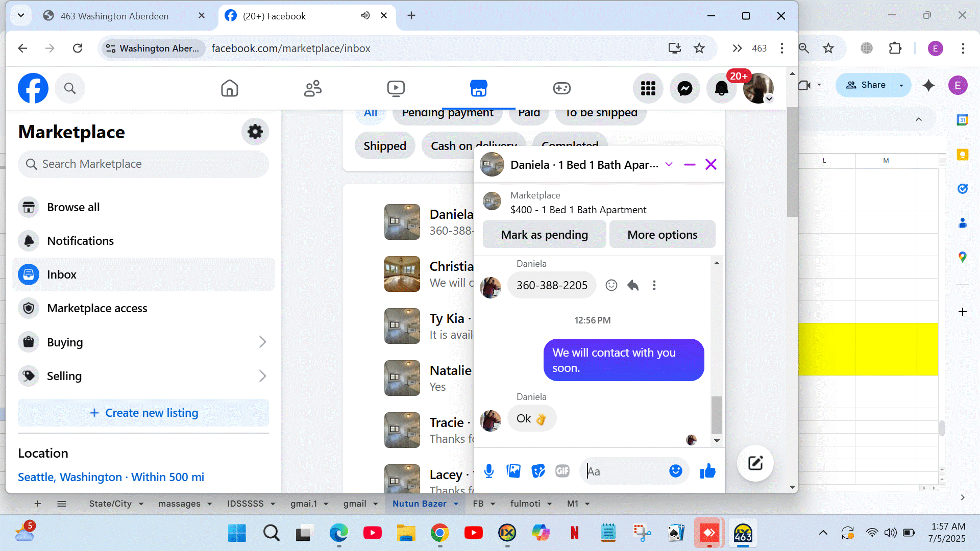Open Messenger from the top bar
This screenshot has width=980, height=551.
[x=684, y=88]
